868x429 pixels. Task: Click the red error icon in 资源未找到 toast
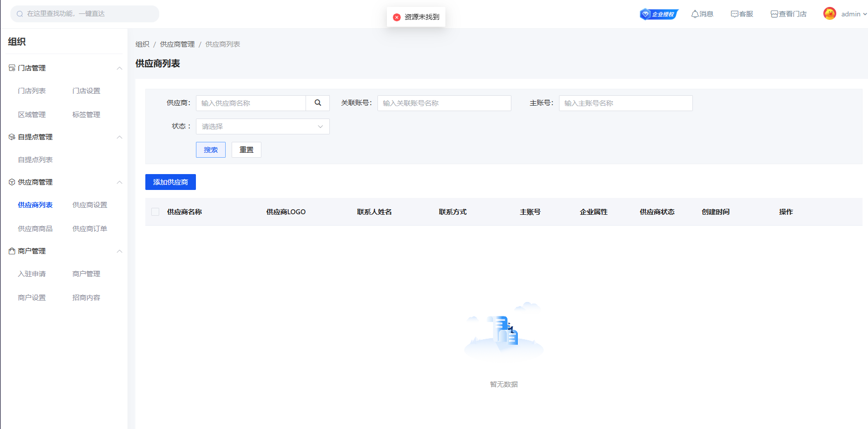pos(397,17)
